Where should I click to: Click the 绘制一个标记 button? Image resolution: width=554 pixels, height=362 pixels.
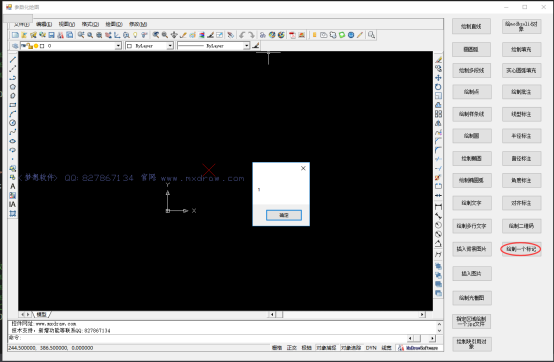(x=521, y=249)
